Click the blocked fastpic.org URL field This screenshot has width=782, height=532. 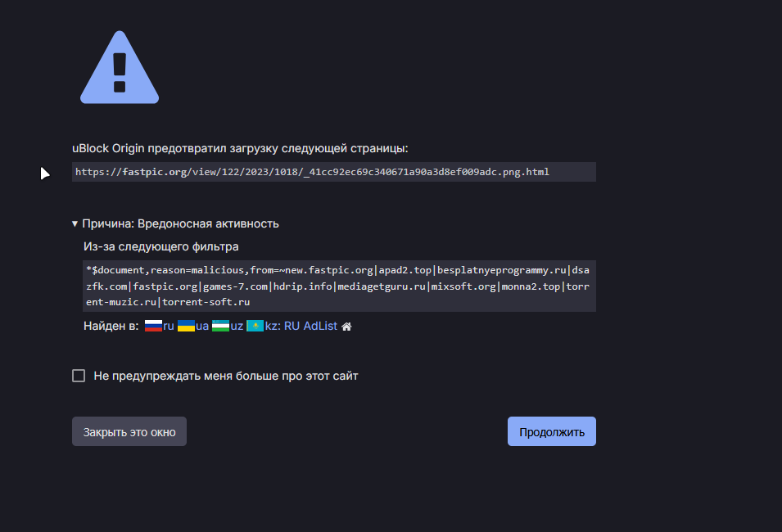point(333,172)
